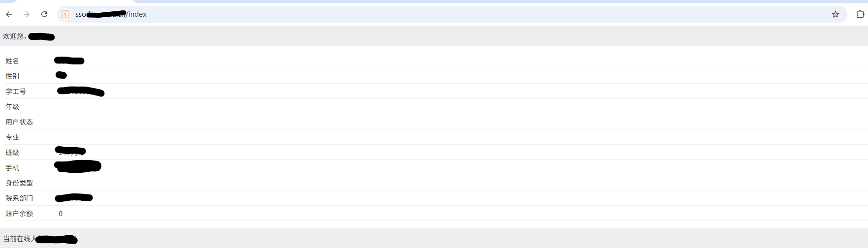This screenshot has width=868, height=252.
Task: Click the browser back arrow
Action: (x=9, y=14)
